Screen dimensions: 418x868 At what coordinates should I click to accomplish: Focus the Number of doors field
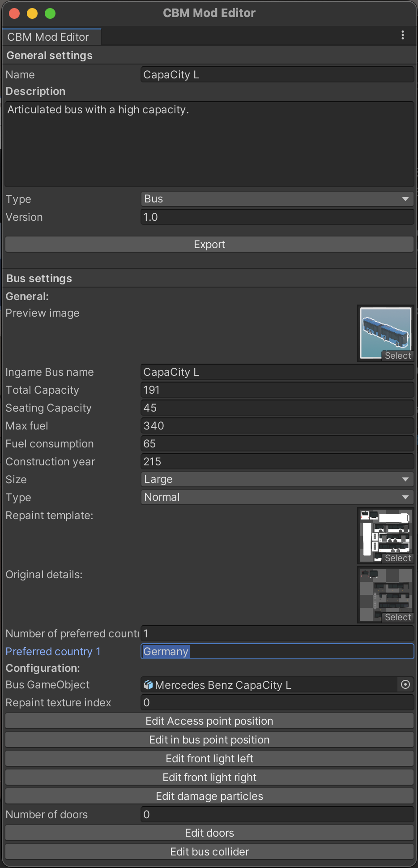[x=277, y=814]
